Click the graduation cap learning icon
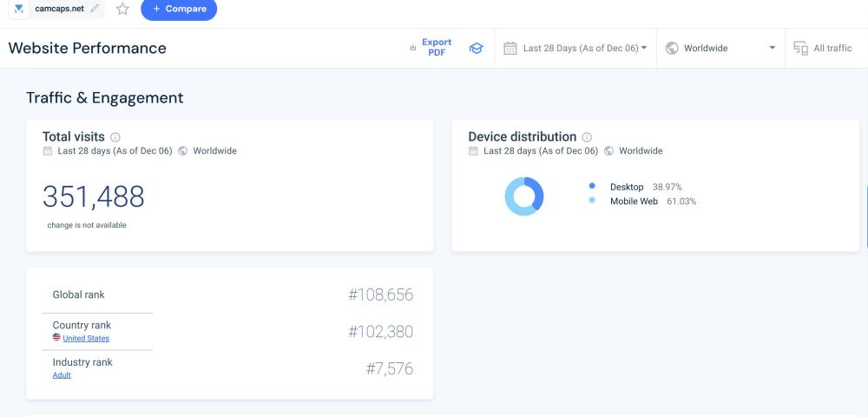Screen dimensions: 868x417 pyautogui.click(x=476, y=49)
